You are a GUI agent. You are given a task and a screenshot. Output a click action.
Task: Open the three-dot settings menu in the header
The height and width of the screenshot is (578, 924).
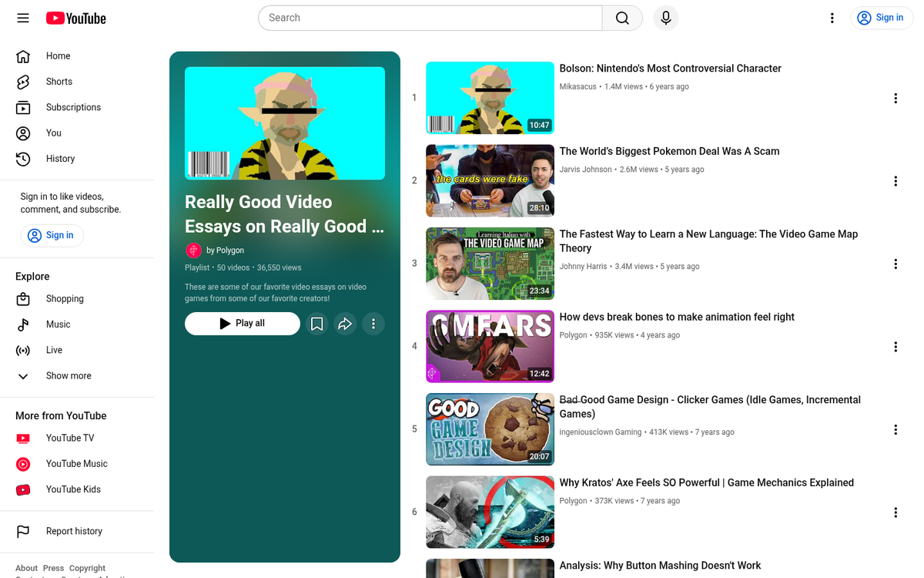[832, 18]
